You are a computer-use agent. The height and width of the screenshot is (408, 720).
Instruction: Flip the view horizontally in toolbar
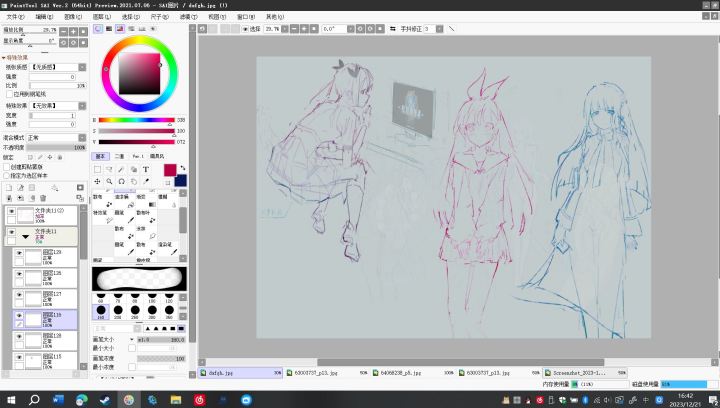393,28
